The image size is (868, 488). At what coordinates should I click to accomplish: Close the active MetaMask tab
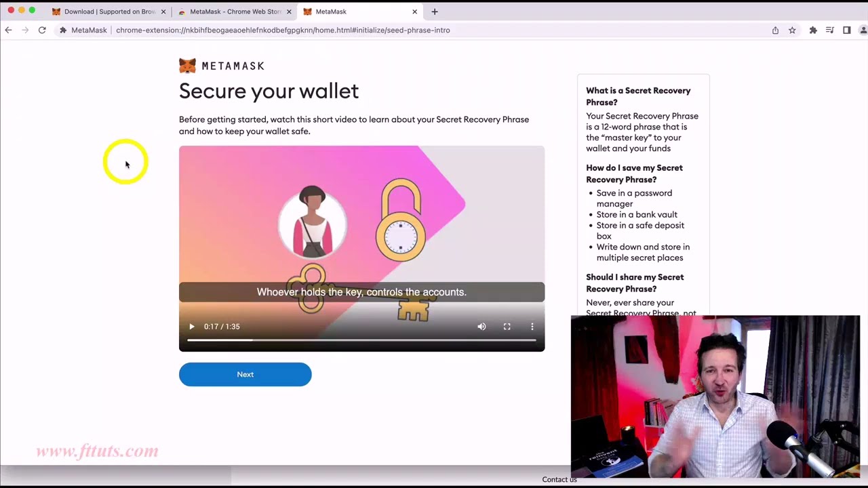414,12
